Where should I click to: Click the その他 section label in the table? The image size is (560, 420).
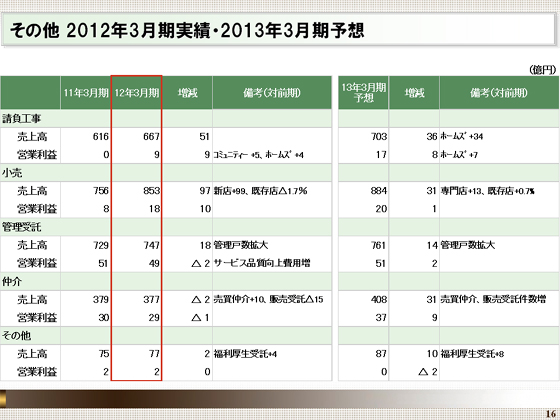(x=16, y=335)
